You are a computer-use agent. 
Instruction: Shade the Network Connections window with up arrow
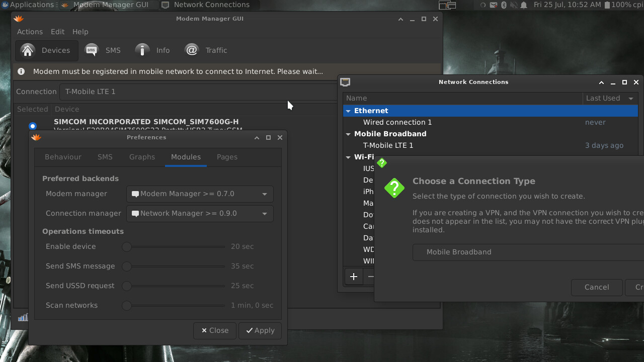coord(601,82)
